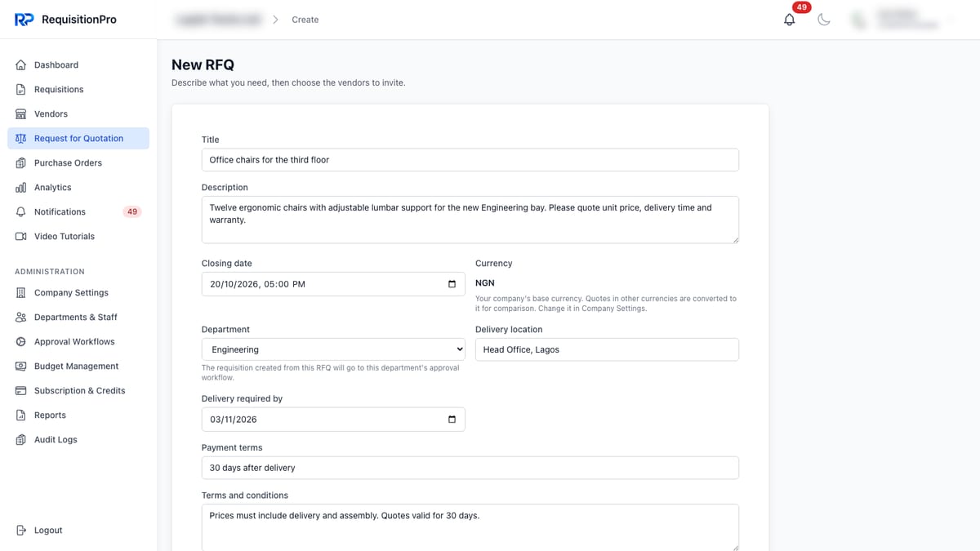This screenshot has width=980, height=551.
Task: Click the Dashboard home icon in sidebar
Action: click(x=21, y=64)
